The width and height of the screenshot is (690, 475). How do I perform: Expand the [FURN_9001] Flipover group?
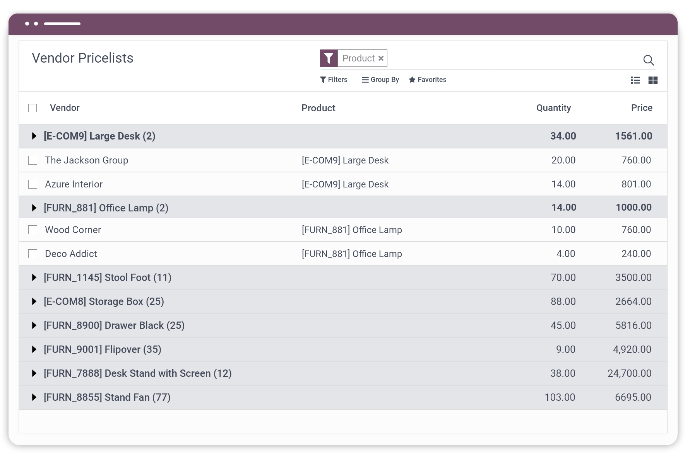34,350
